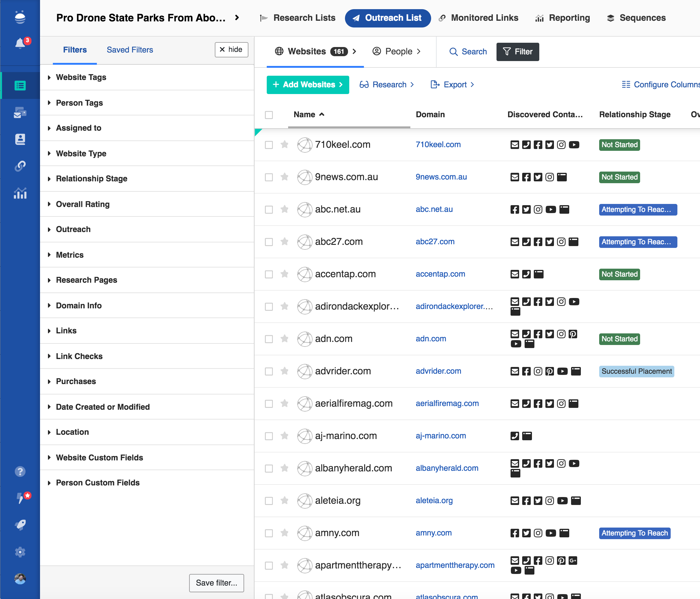Click Successful Placement stage badge for advrider.com
The width and height of the screenshot is (700, 599).
636,371
